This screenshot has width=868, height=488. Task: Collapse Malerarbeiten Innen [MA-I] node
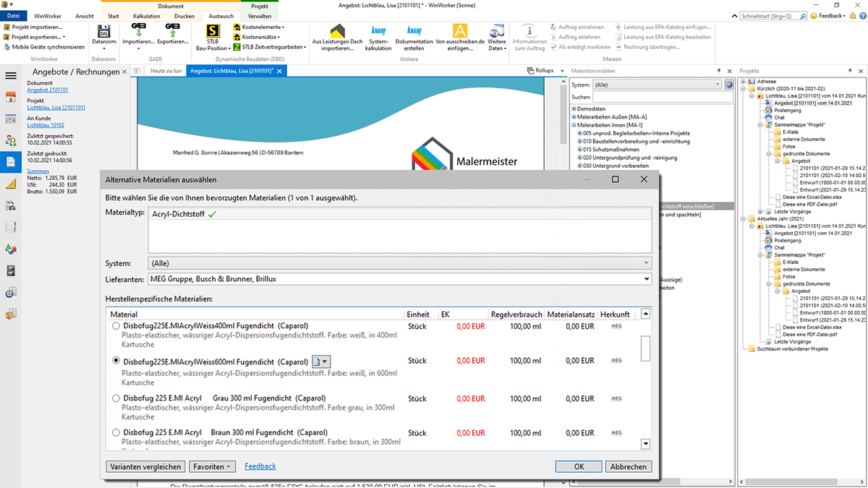(x=574, y=125)
